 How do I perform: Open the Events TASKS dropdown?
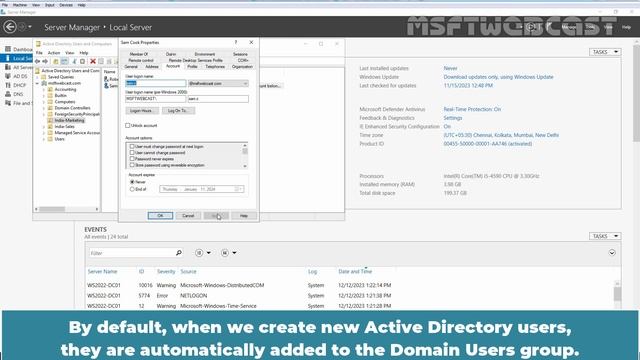(x=605, y=236)
